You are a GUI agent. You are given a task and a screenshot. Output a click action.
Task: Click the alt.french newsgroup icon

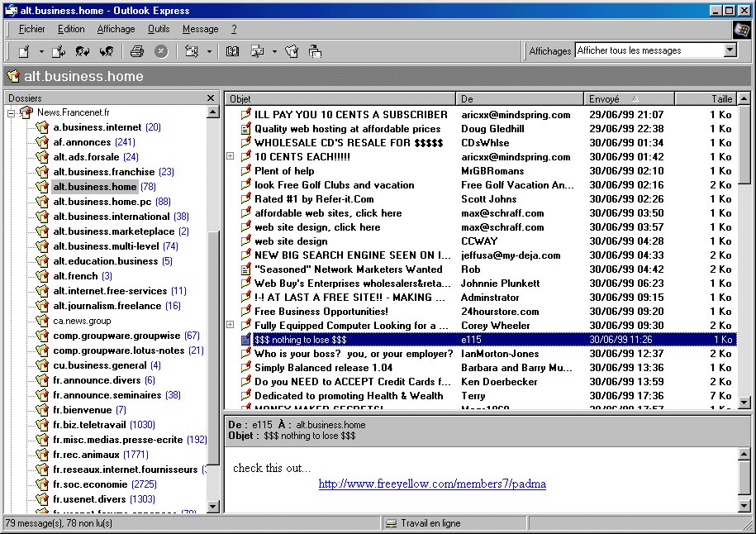[x=42, y=276]
